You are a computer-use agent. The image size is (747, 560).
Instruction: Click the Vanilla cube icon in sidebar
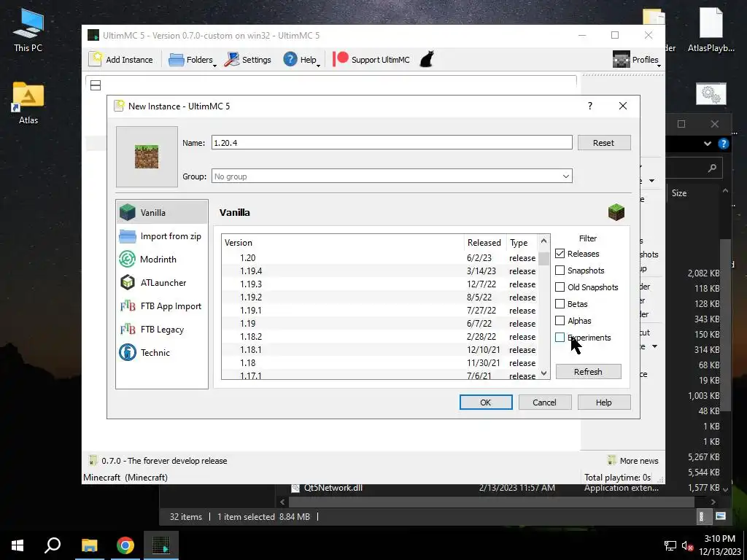pyautogui.click(x=128, y=212)
